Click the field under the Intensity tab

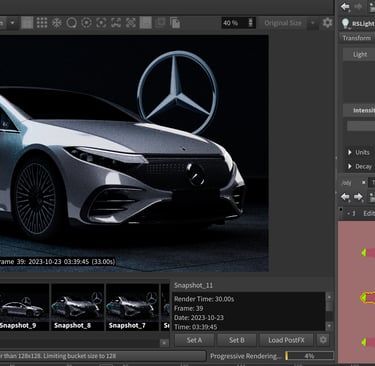(x=361, y=126)
